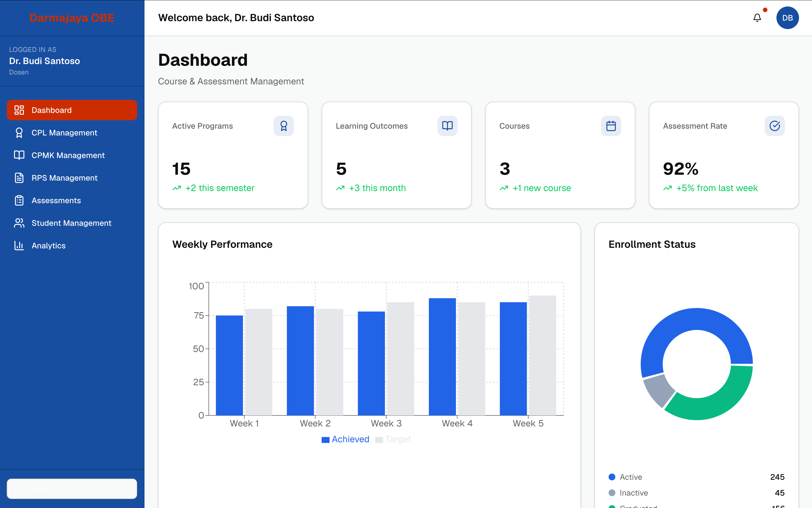Click the trend arrow beside +5% from last week
Viewport: 812px width, 508px height.
point(667,188)
